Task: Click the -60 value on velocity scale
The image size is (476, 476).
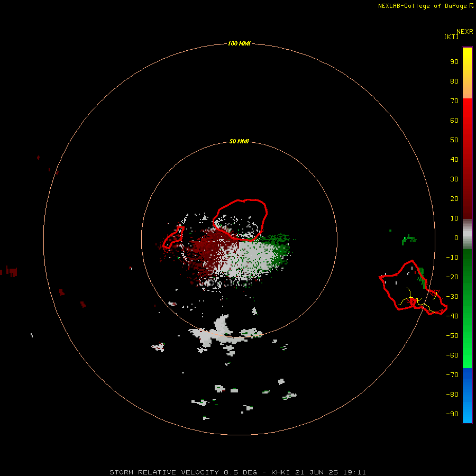Action: point(452,355)
